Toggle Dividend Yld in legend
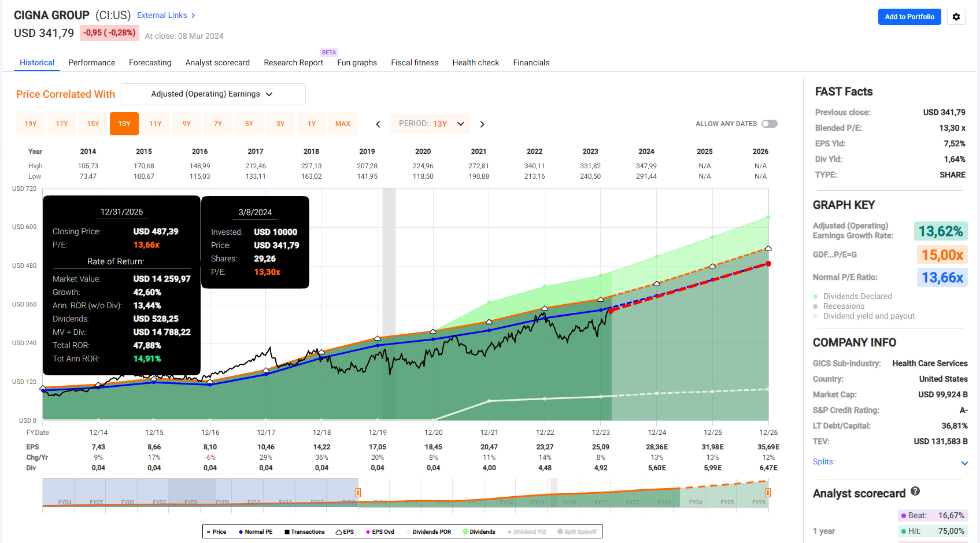This screenshot has height=543, width=980. coord(527,532)
